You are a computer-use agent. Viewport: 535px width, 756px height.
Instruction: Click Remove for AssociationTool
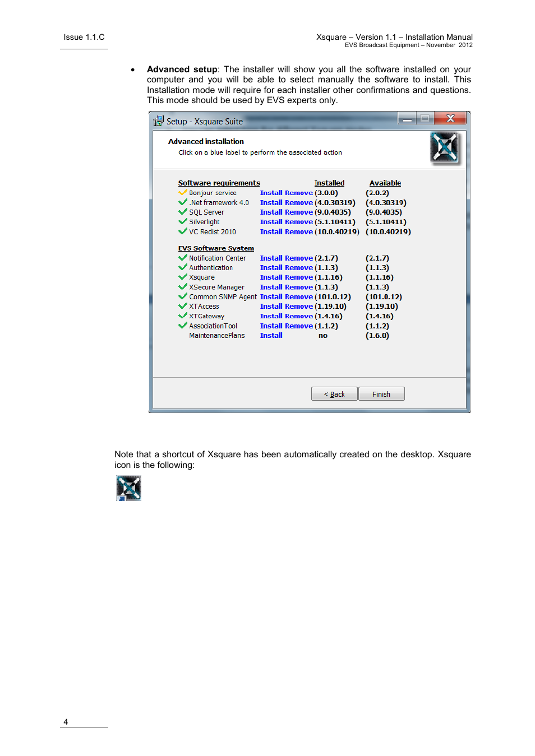click(x=299, y=326)
